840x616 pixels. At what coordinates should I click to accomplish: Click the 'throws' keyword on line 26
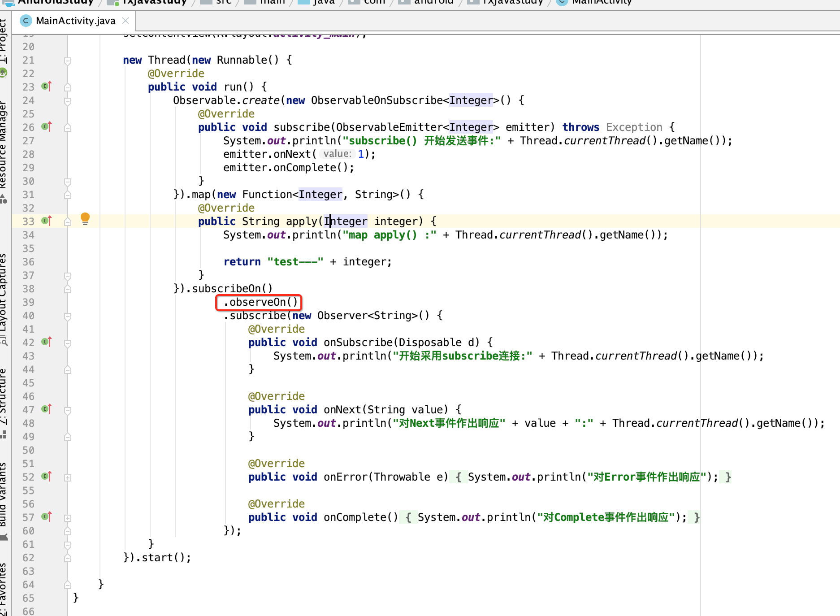point(580,127)
